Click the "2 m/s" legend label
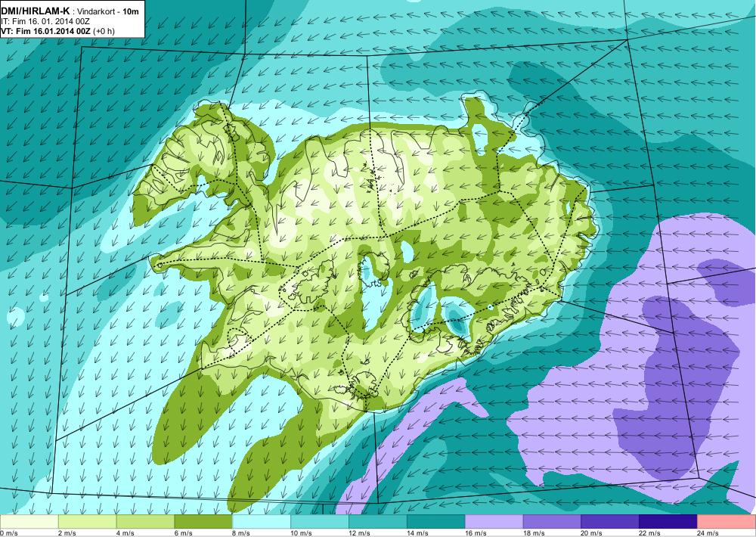The width and height of the screenshot is (756, 537). pos(69,533)
